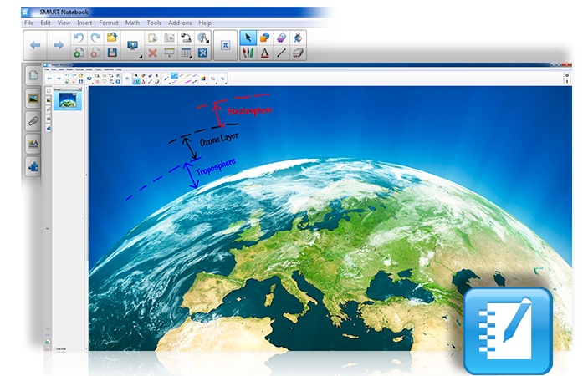Select the Earth page thumbnail
This screenshot has width=588, height=376.
tap(67, 100)
